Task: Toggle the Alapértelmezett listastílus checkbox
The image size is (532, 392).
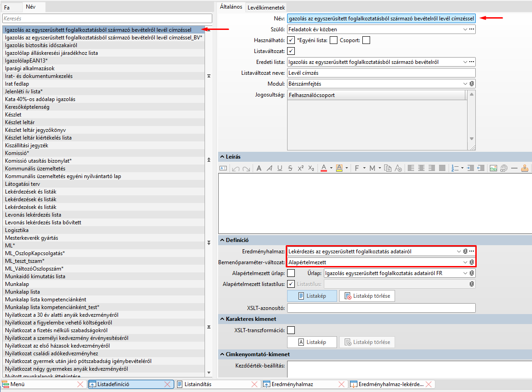Action: (291, 284)
